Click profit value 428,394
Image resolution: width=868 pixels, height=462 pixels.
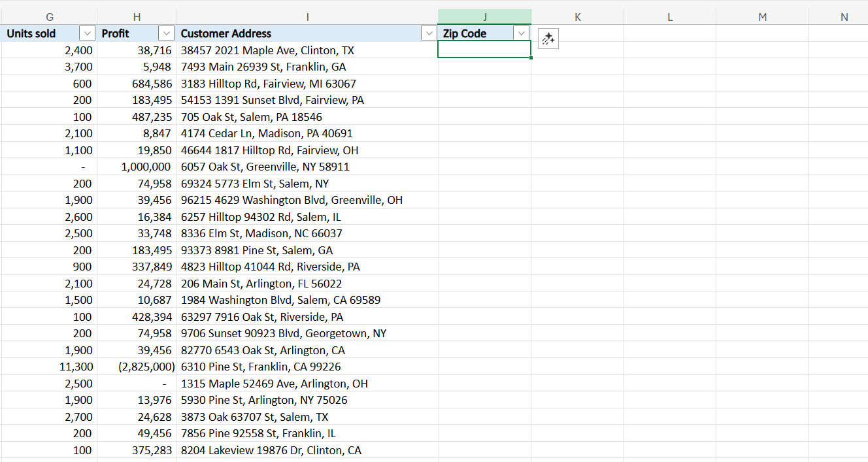[x=137, y=317]
